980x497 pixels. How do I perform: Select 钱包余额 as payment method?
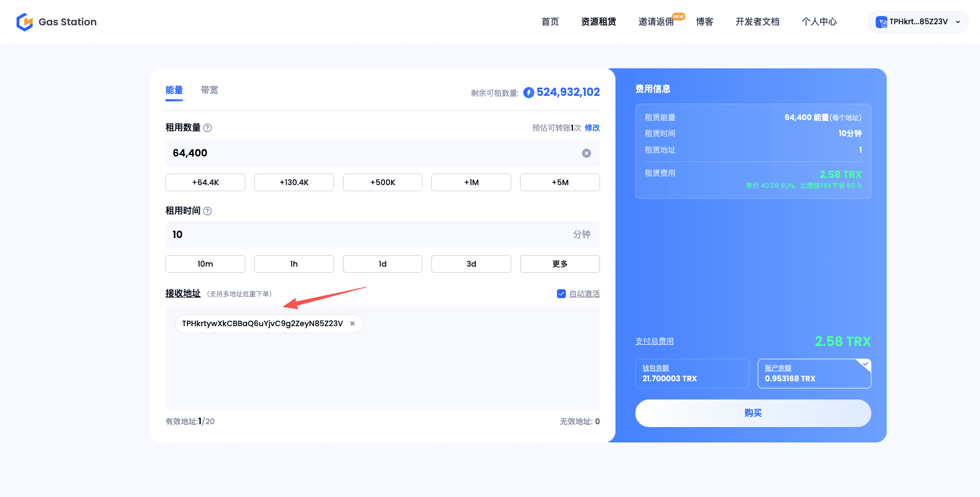pos(692,374)
